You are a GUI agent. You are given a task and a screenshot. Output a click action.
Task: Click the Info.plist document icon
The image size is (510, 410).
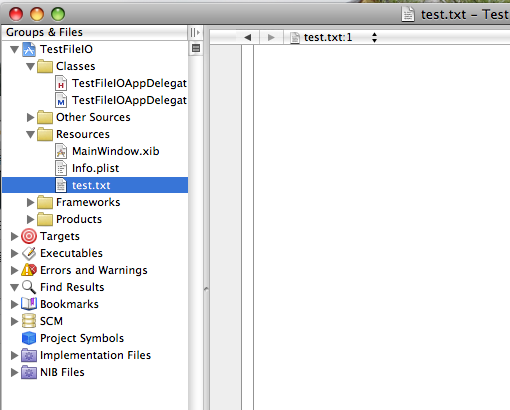pos(61,168)
